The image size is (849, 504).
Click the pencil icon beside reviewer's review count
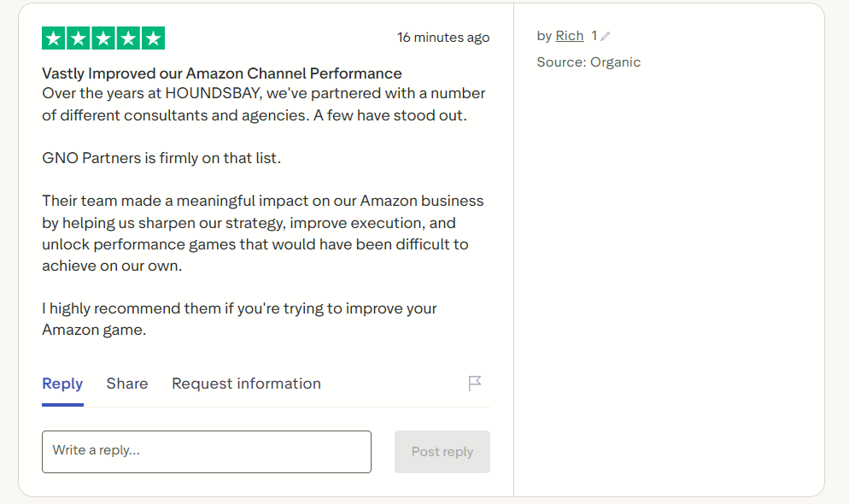pos(606,36)
